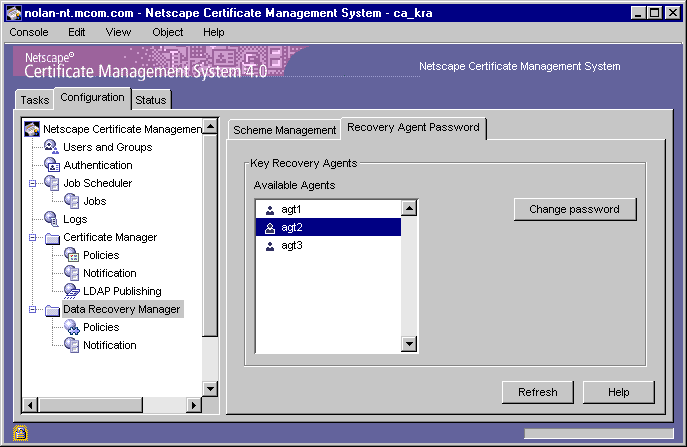Click the tree panel horizontal scrollbar thumb
The image size is (687, 447).
(90, 405)
